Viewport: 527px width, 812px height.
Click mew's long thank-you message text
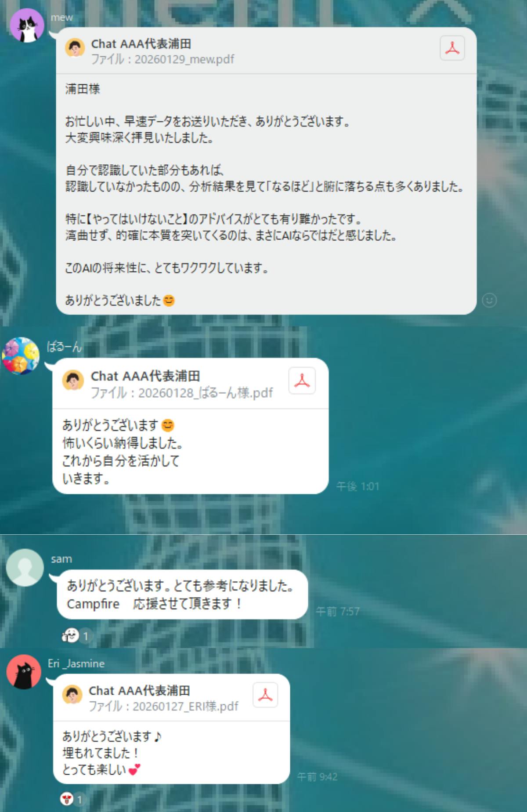(x=265, y=194)
